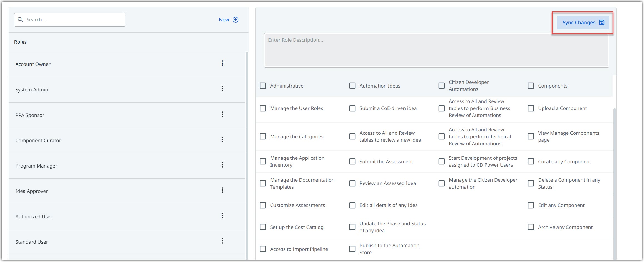Enable the Administrative permissions checkbox
This screenshot has width=644, height=262.
point(263,86)
